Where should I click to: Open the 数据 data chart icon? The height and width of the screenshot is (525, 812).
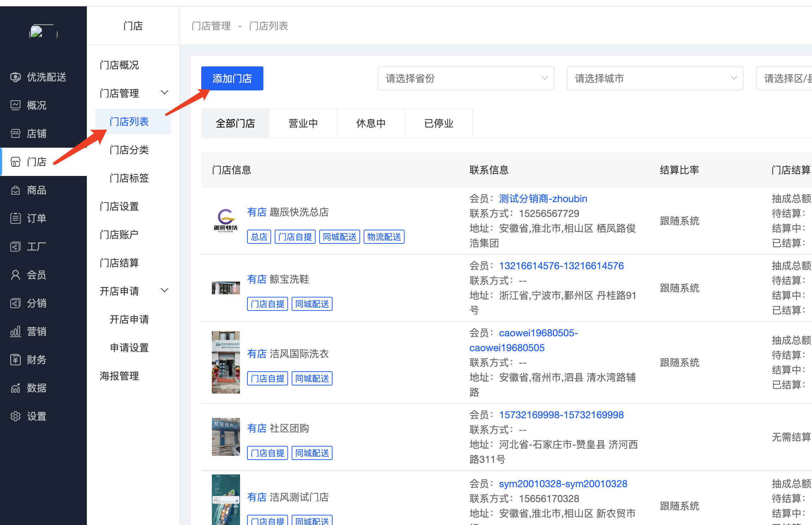[x=15, y=388]
